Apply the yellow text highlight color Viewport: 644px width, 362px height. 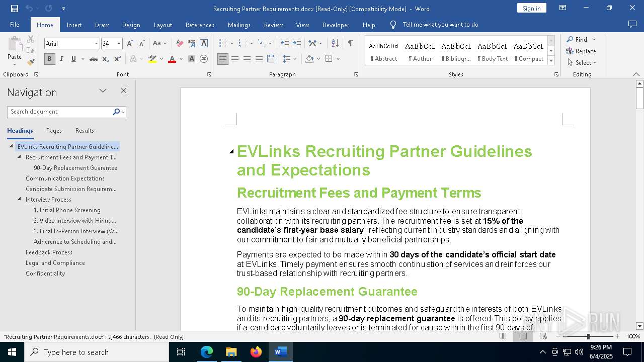click(x=152, y=59)
